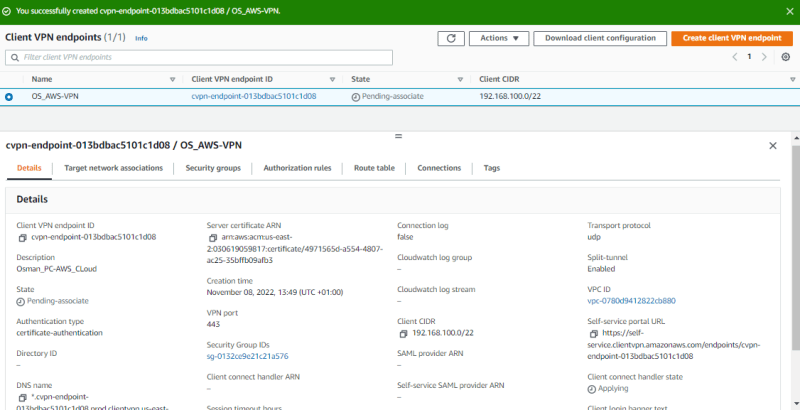Image resolution: width=800 pixels, height=410 pixels.
Task: Copy the Client CIDR value in details
Action: [x=403, y=334]
